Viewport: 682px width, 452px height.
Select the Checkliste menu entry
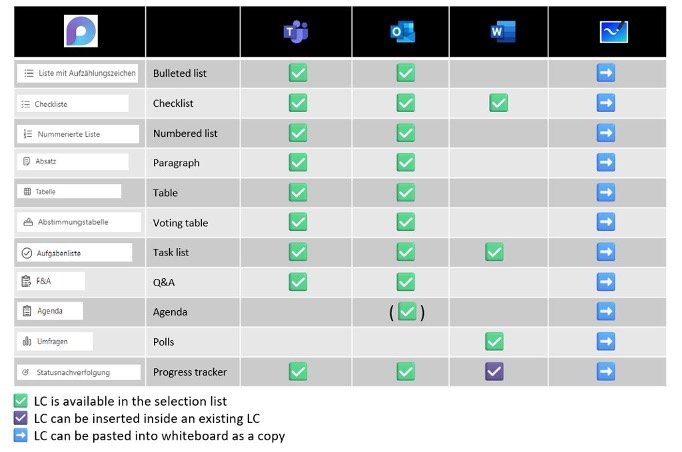(73, 104)
